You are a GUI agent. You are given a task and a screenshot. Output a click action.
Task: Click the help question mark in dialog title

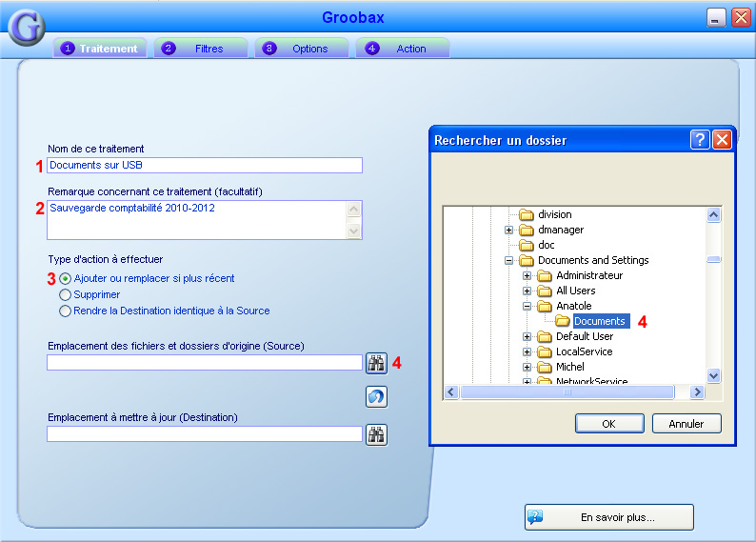pyautogui.click(x=700, y=140)
